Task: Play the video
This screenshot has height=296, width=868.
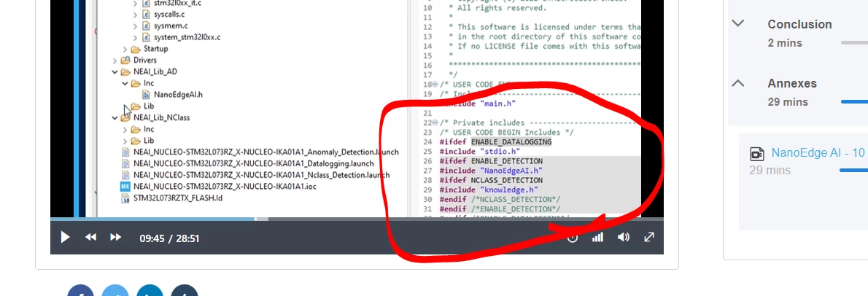Action: click(65, 238)
